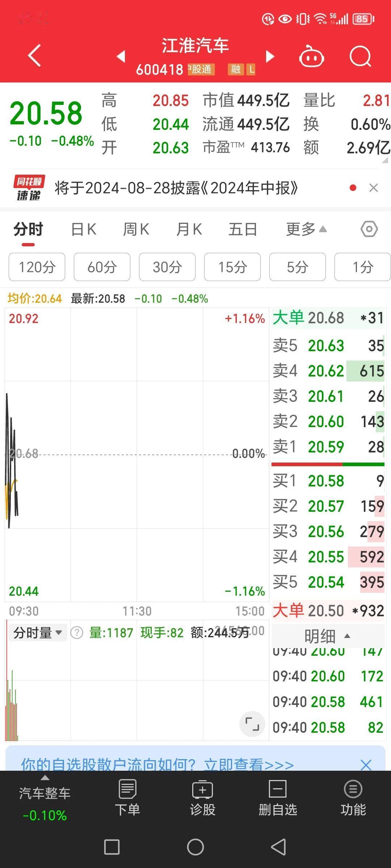Switch to 月K tab

tap(189, 229)
